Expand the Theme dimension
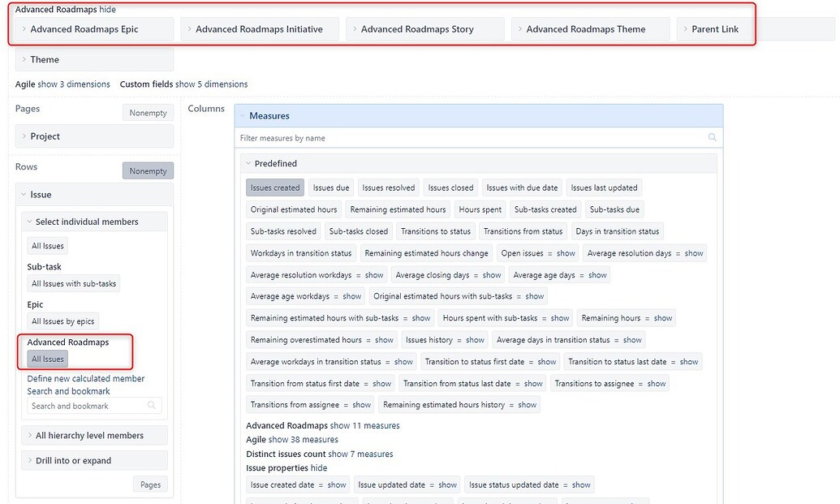Screen dimensions: 840x504 [27, 59]
